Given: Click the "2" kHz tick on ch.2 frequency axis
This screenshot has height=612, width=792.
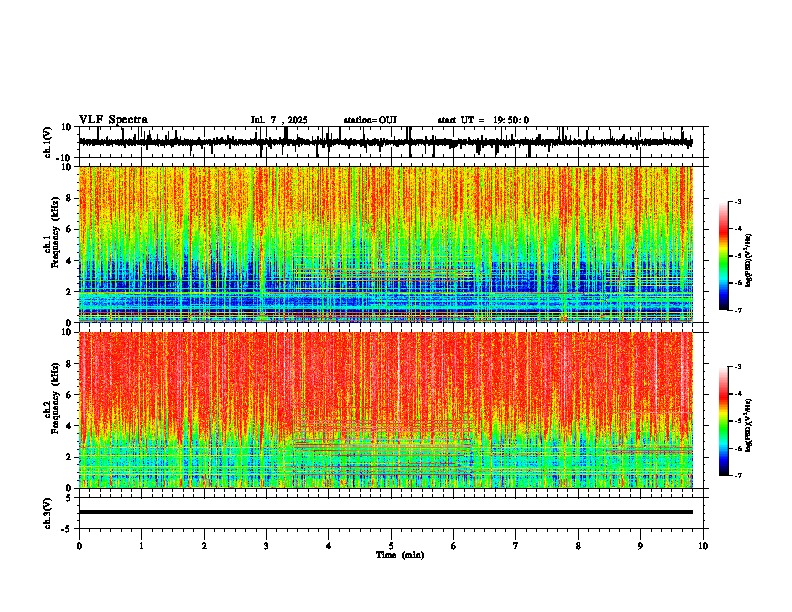Looking at the screenshot, I should [70, 457].
